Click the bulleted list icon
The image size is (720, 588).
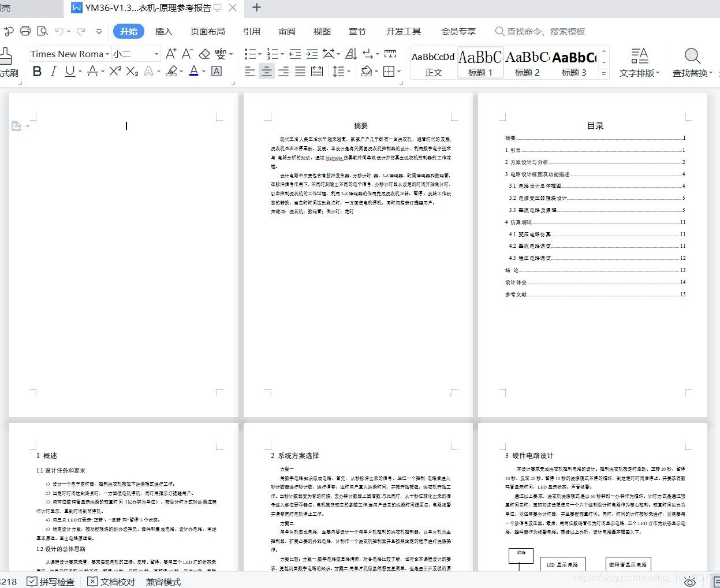pyautogui.click(x=250, y=54)
